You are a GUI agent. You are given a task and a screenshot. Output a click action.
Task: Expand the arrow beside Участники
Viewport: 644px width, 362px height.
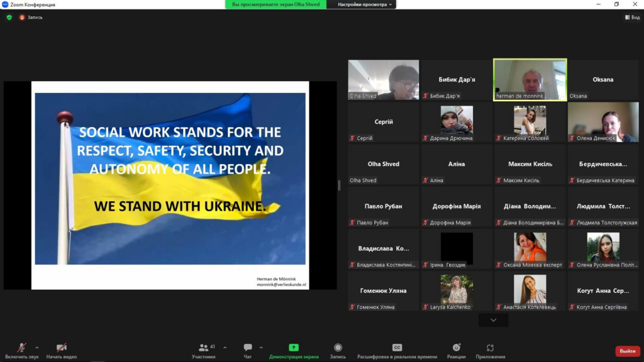click(x=225, y=347)
